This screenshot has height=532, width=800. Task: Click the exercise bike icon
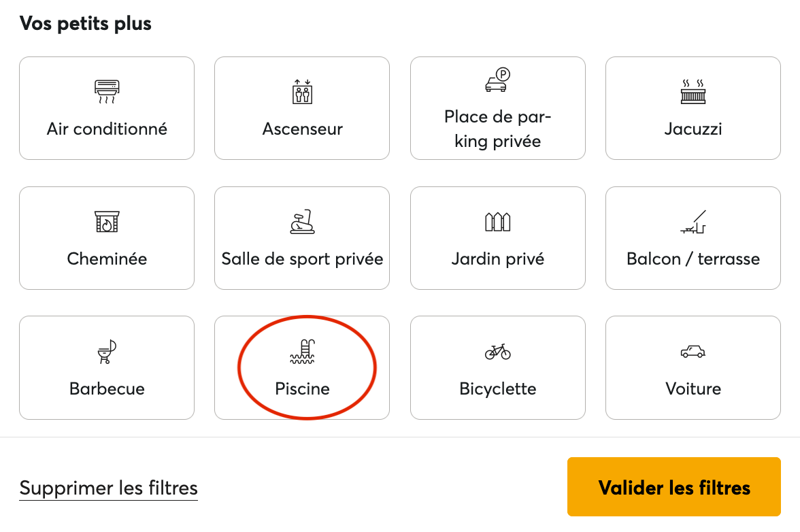pos(302,222)
